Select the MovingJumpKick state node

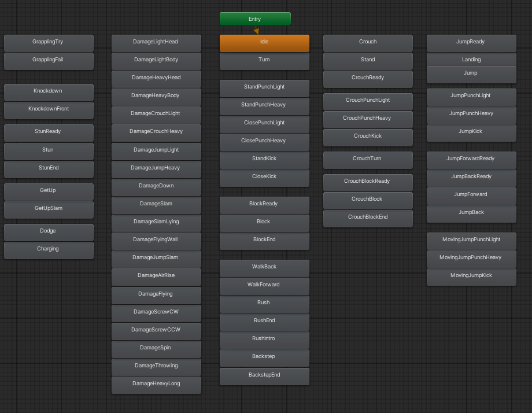point(471,276)
